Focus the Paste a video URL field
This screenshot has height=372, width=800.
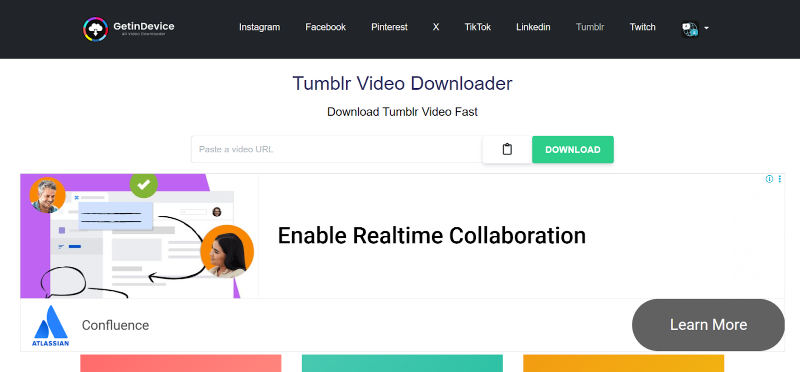tap(337, 150)
